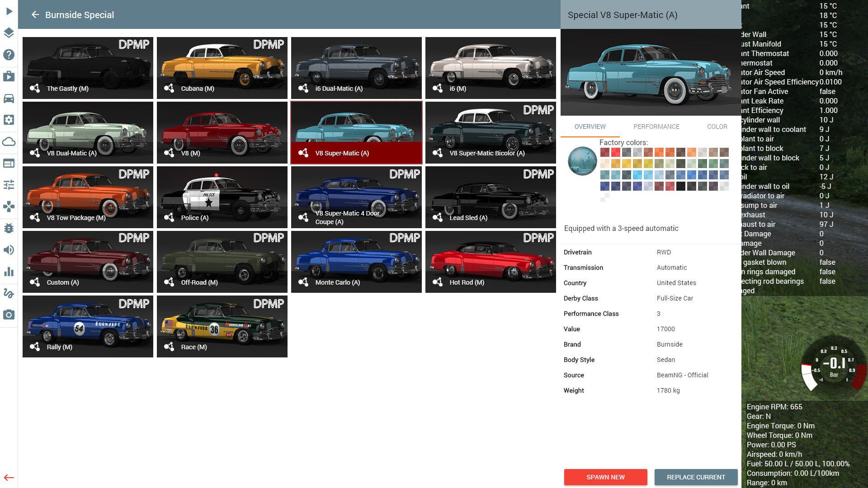Click the Weight value '1780 kg'

[668, 390]
